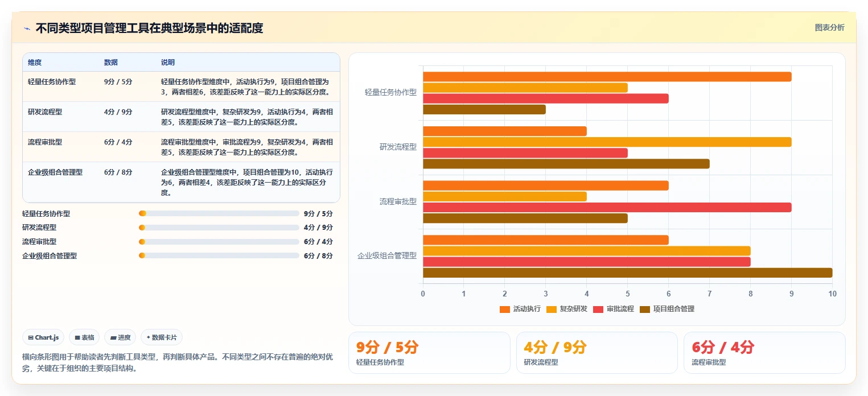Click the 活动执行 bar for 企业级组合管理型
The image size is (868, 396).
click(x=546, y=240)
